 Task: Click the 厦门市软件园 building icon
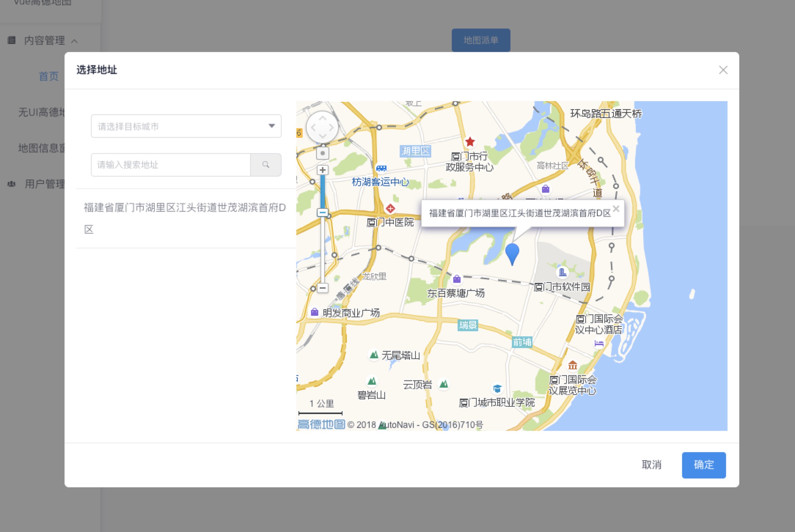point(563,272)
